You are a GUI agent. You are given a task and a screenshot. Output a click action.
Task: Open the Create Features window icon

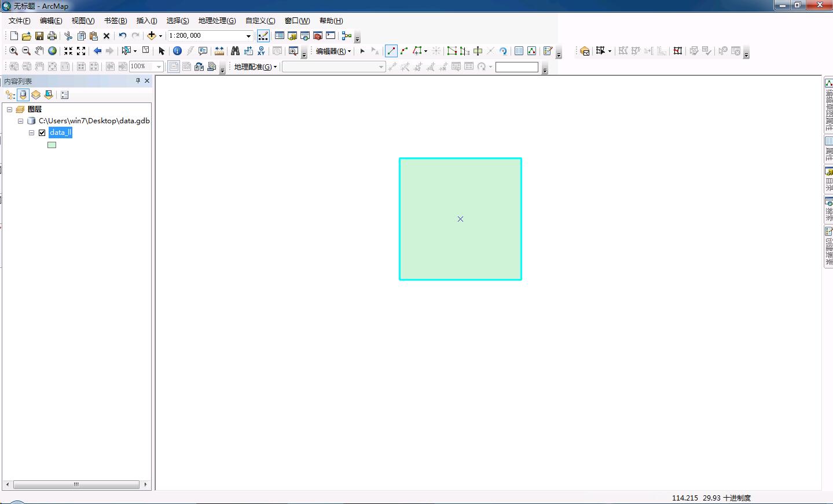pos(548,51)
